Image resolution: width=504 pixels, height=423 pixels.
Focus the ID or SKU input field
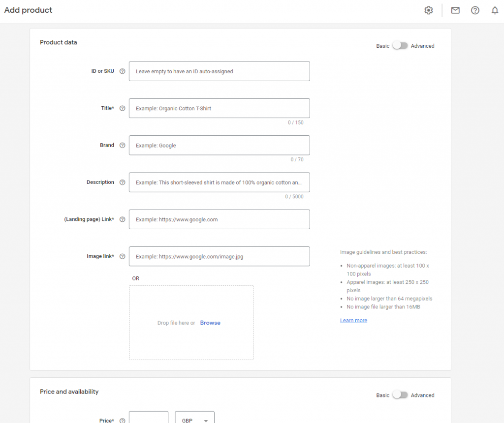(x=219, y=71)
